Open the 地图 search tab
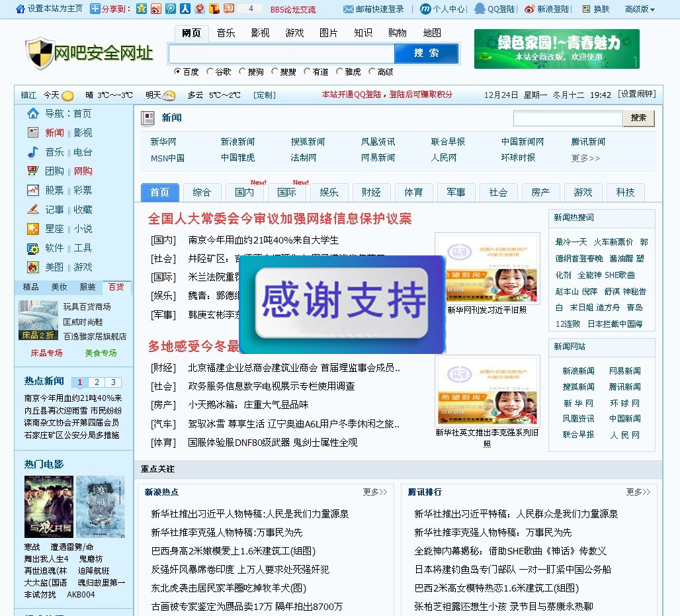This screenshot has width=680, height=616. click(432, 33)
